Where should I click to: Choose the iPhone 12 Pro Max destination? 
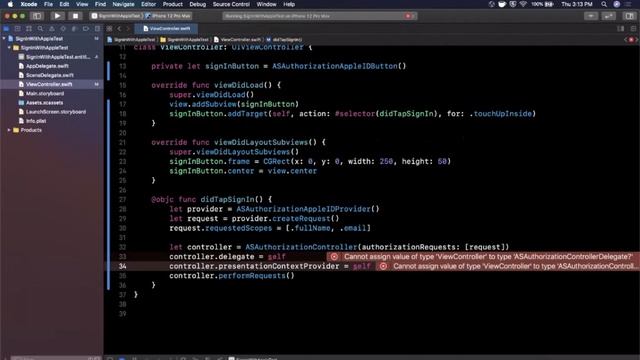(168, 16)
